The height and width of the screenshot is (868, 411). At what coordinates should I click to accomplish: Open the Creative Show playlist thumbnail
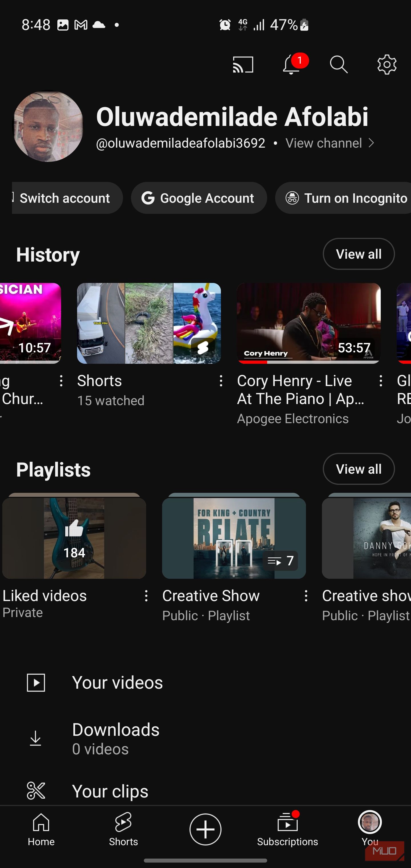(234, 538)
